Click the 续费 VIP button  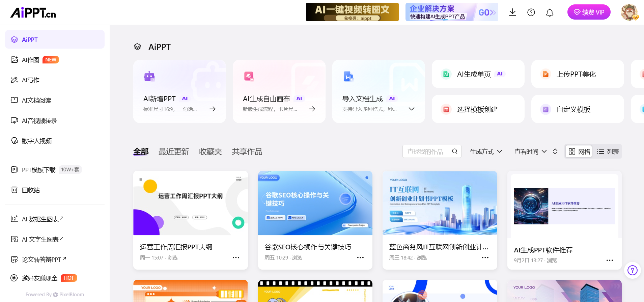589,12
